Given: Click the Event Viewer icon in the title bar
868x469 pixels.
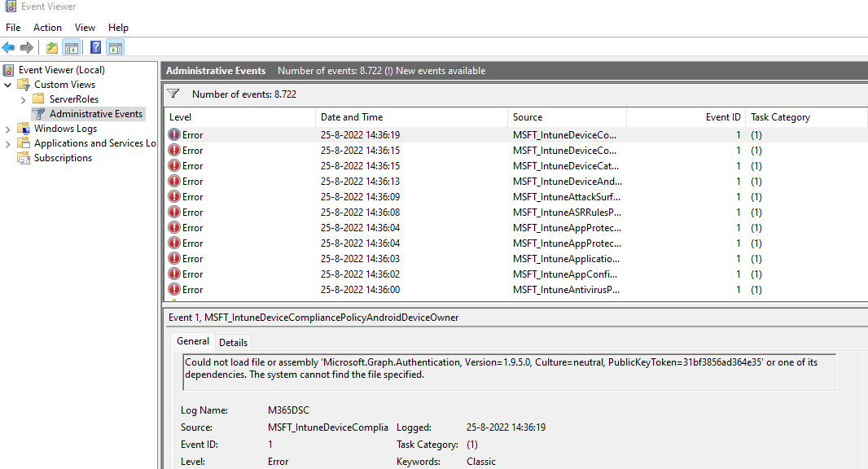Looking at the screenshot, I should point(8,6).
